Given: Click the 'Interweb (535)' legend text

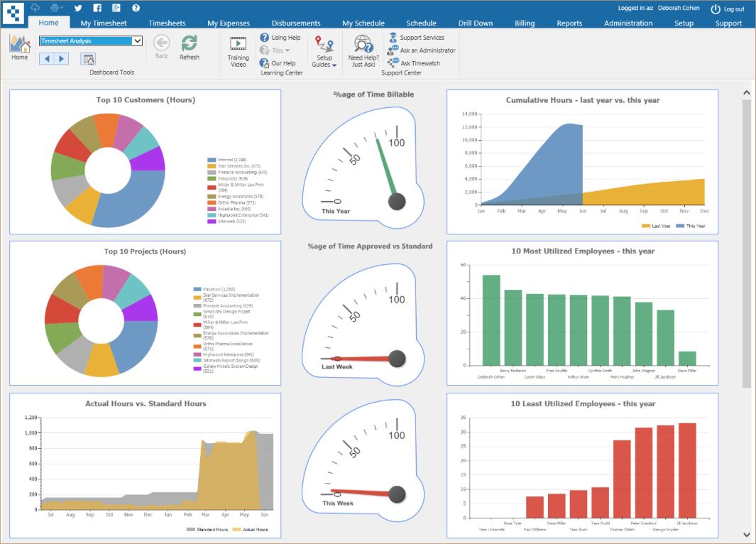Looking at the screenshot, I should tap(232, 222).
